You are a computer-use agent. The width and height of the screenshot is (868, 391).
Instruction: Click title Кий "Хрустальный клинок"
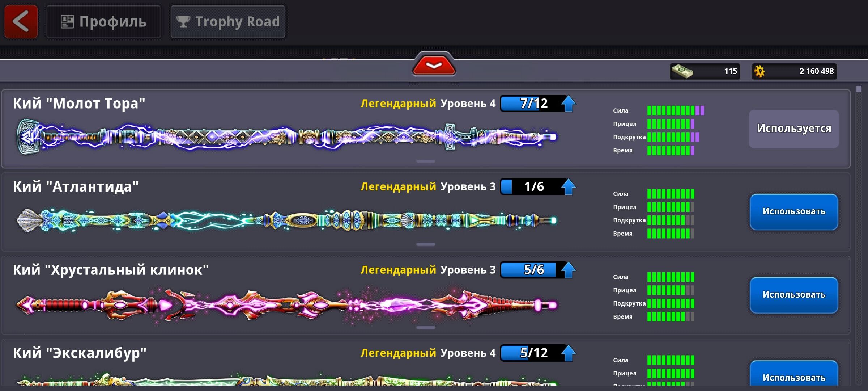coord(111,270)
